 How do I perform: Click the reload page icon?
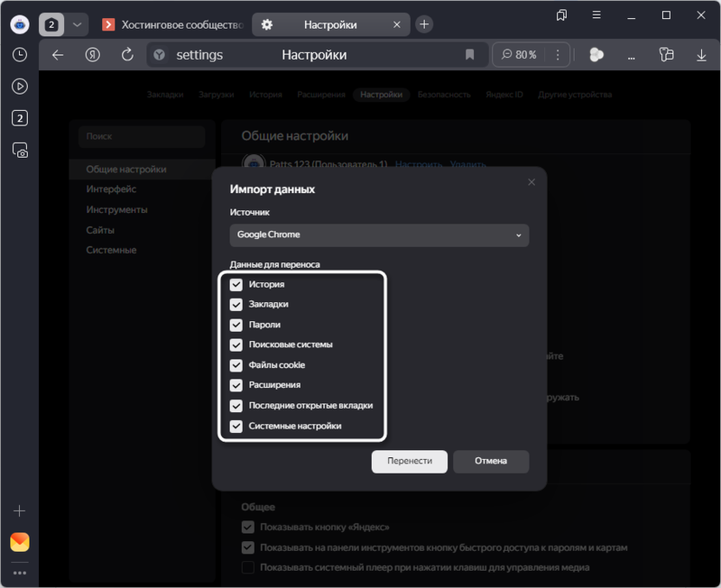pos(127,55)
